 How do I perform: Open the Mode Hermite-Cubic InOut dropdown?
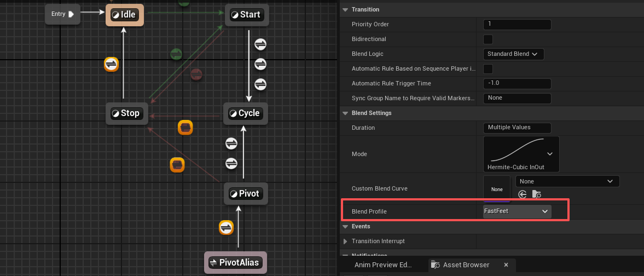point(521,154)
